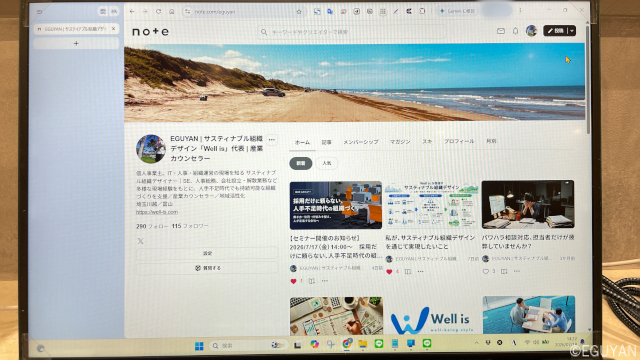Focus the note keyword search field
This screenshot has height=360, width=640.
pyautogui.click(x=351, y=32)
